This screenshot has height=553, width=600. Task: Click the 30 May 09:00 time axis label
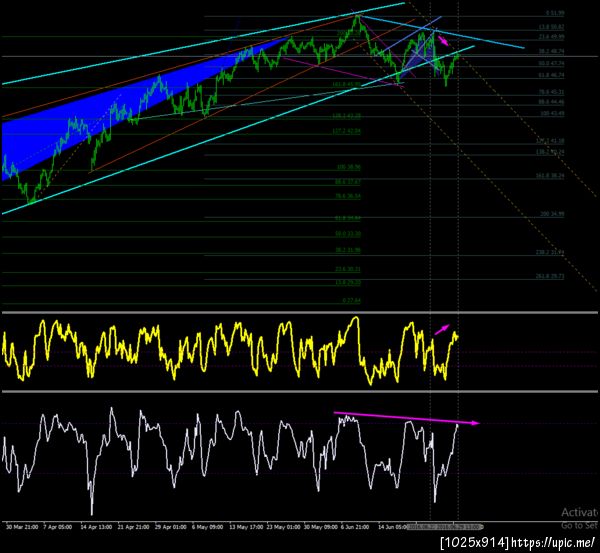321,527
